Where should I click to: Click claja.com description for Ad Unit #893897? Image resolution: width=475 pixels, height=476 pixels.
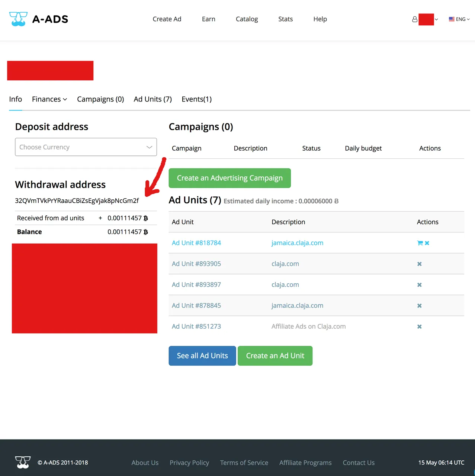coord(285,284)
